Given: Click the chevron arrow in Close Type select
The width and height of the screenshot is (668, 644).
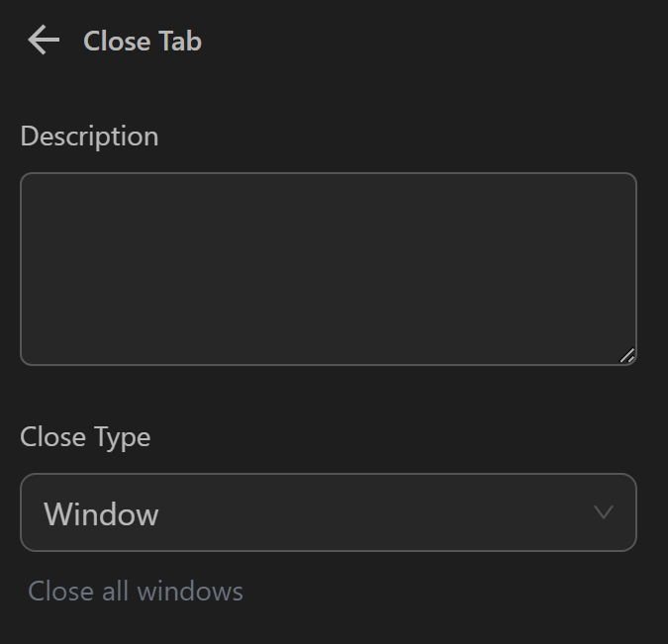Looking at the screenshot, I should tap(603, 512).
